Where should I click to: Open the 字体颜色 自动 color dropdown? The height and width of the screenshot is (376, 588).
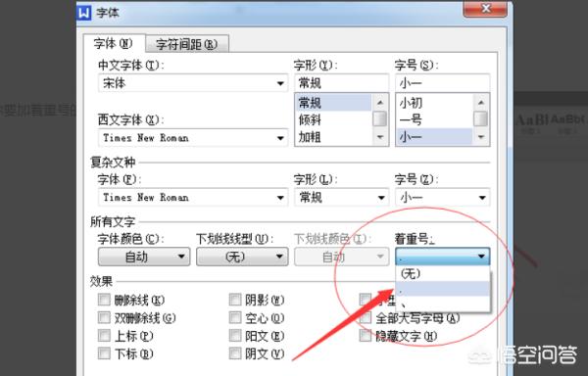[144, 257]
